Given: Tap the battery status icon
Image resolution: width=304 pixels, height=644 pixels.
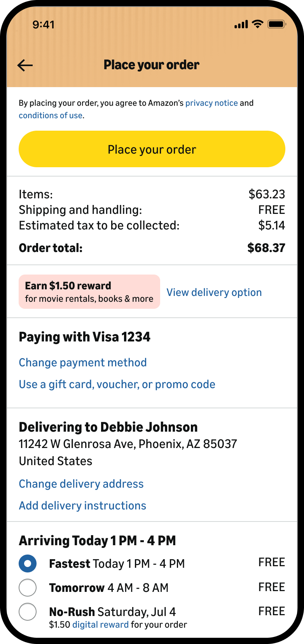Looking at the screenshot, I should coord(277,24).
